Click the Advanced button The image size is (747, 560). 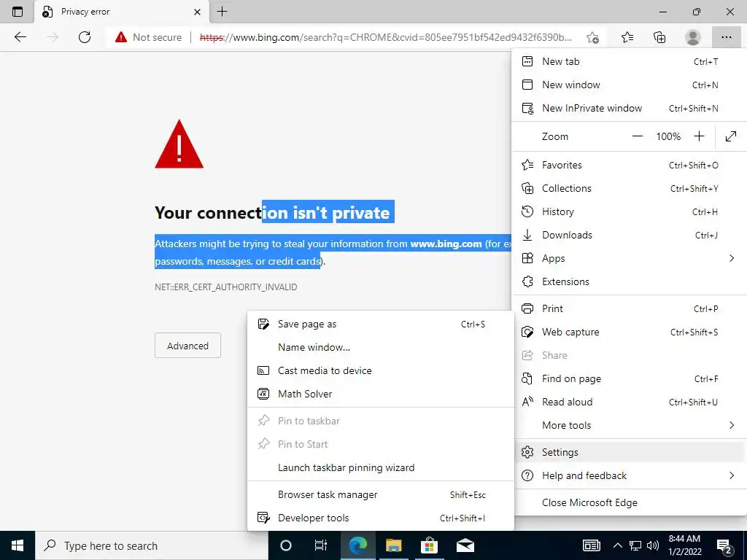(187, 346)
